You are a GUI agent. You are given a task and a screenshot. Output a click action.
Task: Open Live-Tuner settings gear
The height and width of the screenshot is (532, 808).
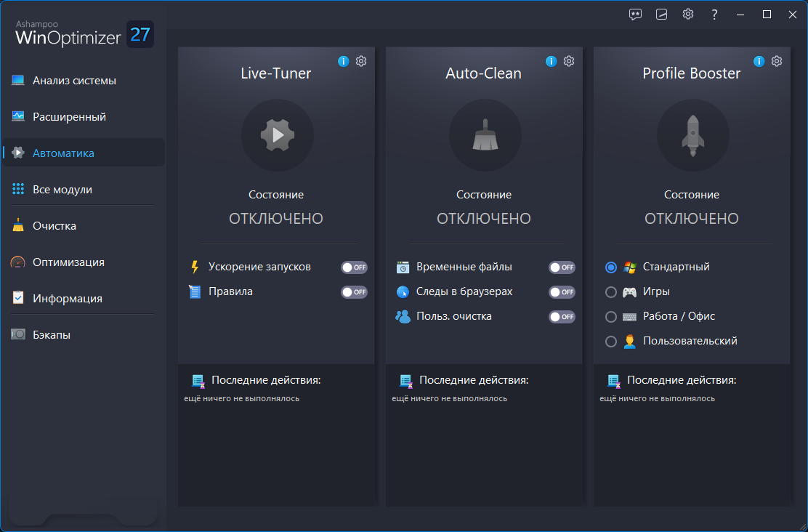[x=361, y=61]
